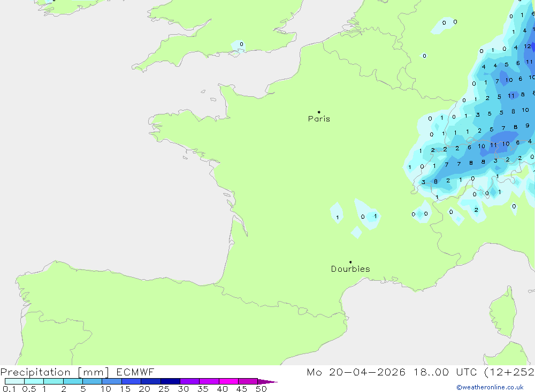Select the Dourbies location dot marker
This screenshot has height=392, width=535.
[350, 262]
